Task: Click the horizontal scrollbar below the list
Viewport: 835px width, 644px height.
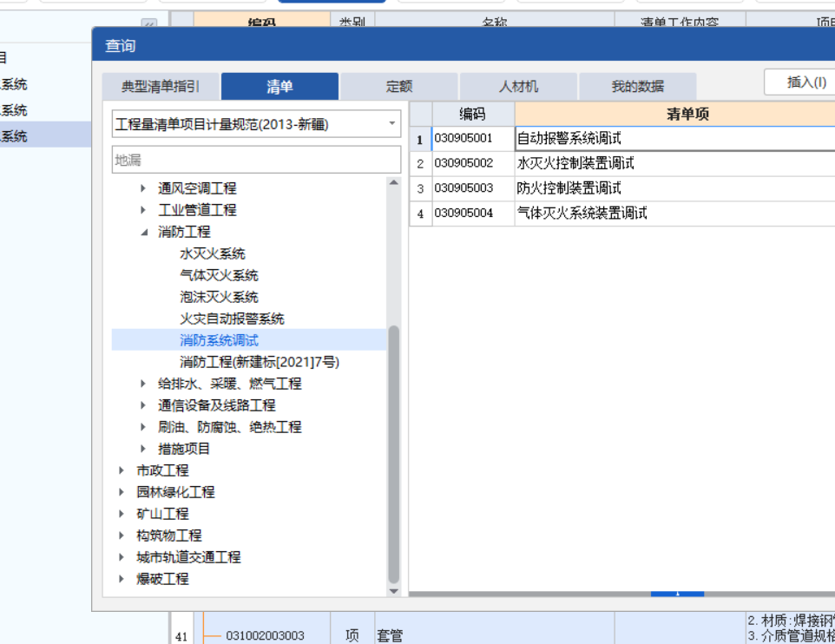Action: click(x=677, y=595)
